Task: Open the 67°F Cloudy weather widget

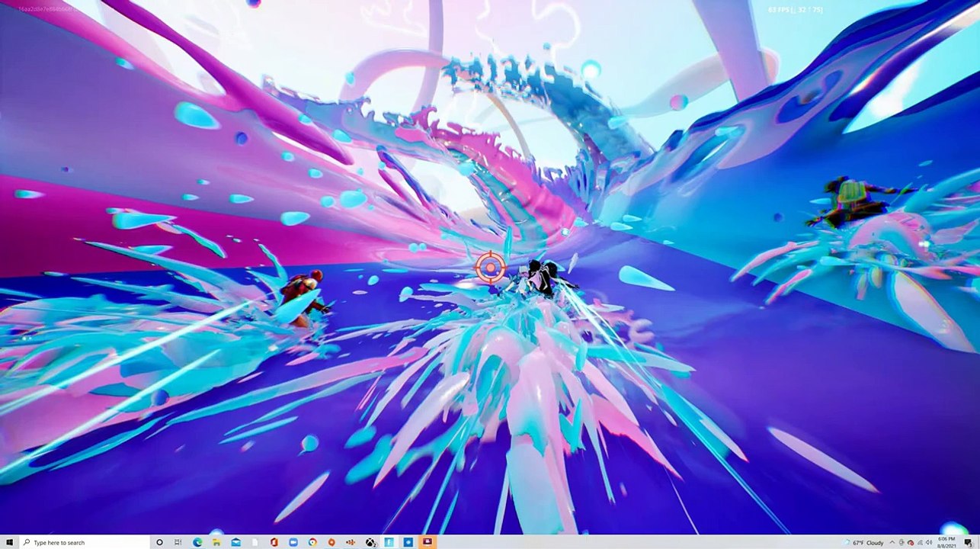Action: pyautogui.click(x=864, y=543)
